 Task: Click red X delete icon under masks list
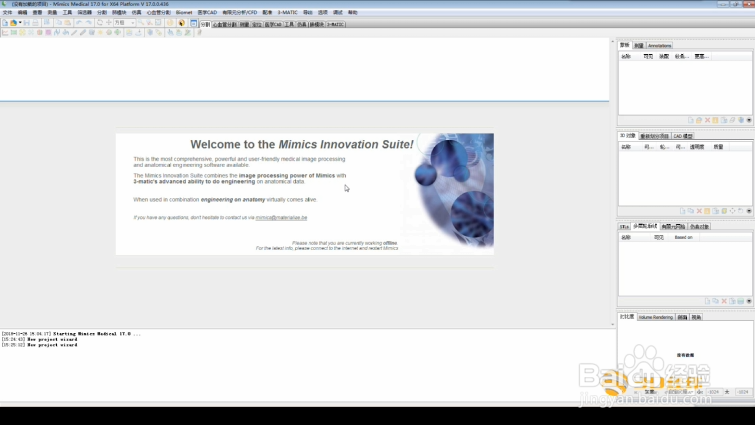707,120
